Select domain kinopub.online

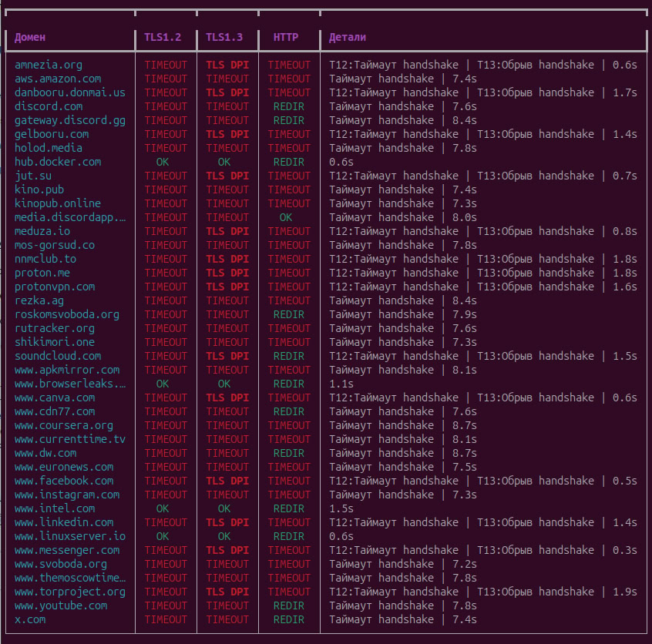(x=58, y=203)
